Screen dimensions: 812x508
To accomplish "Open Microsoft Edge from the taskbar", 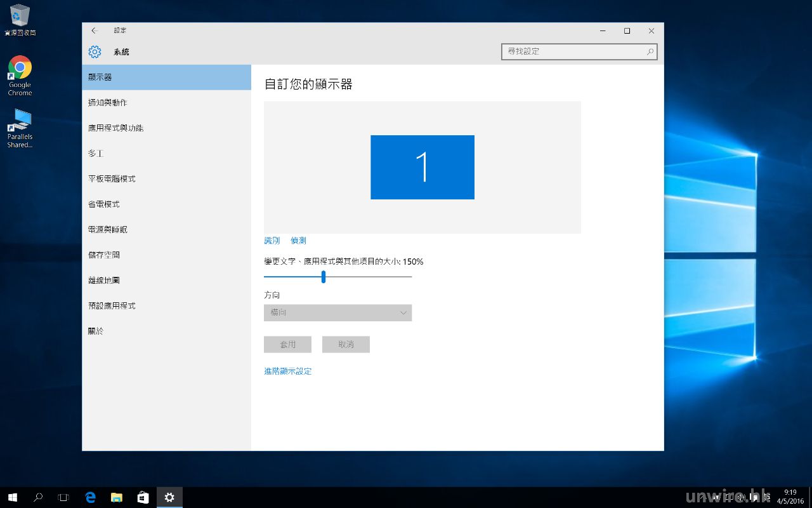I will (x=90, y=497).
